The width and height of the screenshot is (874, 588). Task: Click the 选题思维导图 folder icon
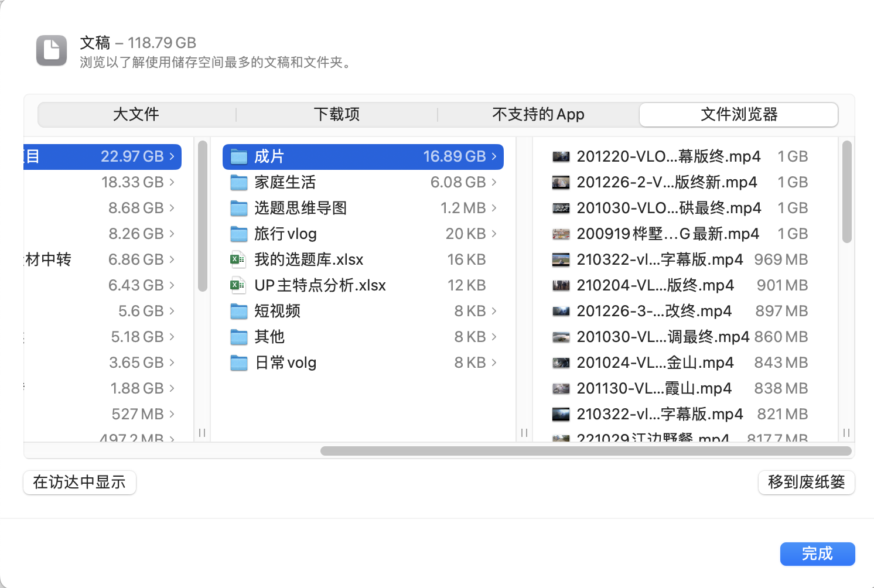tap(238, 208)
